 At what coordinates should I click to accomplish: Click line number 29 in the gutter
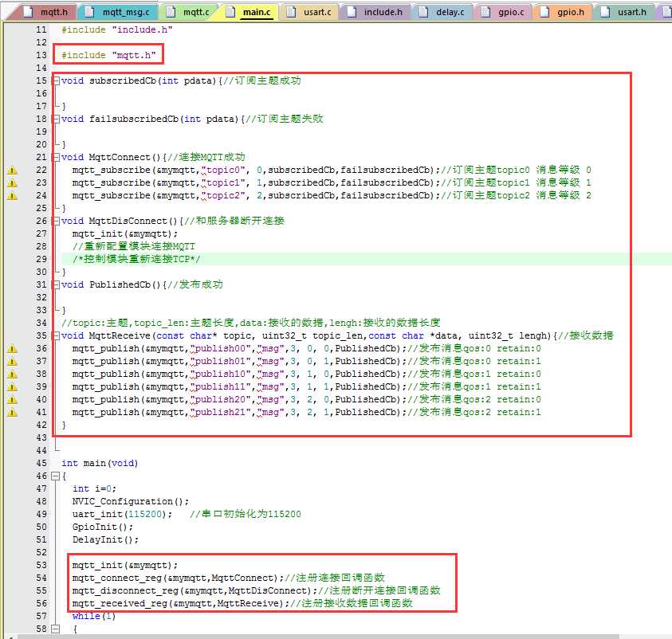point(41,259)
